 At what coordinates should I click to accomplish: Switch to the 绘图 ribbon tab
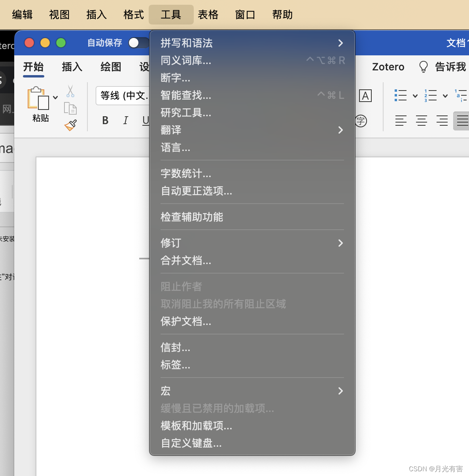point(111,67)
